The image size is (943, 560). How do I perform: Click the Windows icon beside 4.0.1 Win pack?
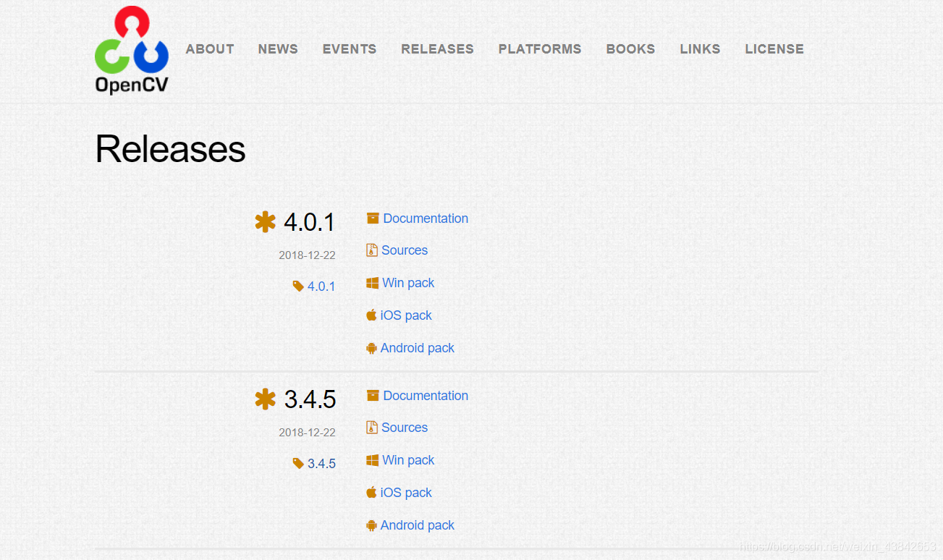tap(373, 283)
